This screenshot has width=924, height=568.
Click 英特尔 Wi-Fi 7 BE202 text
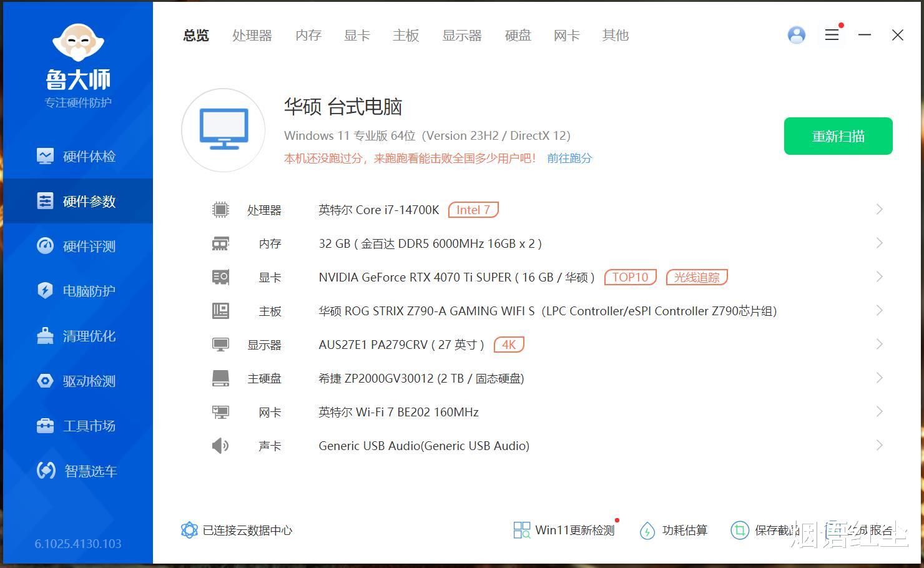[x=399, y=412]
